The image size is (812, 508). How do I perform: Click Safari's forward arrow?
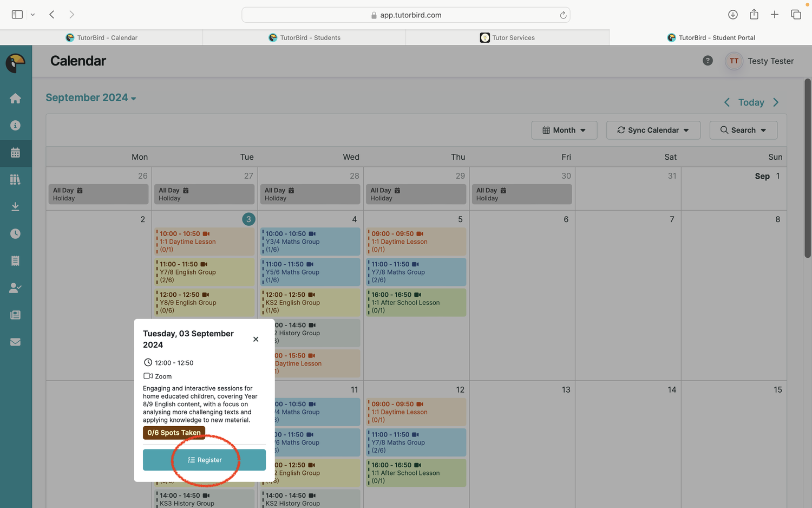(71, 15)
